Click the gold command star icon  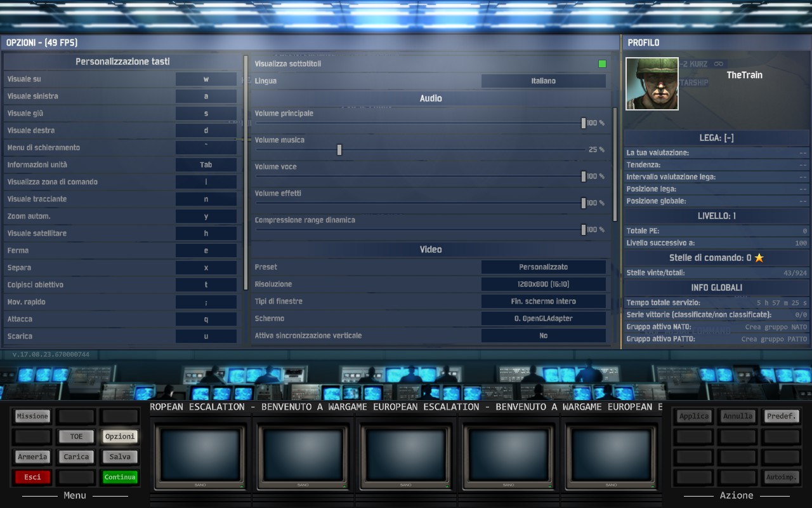[x=759, y=258]
